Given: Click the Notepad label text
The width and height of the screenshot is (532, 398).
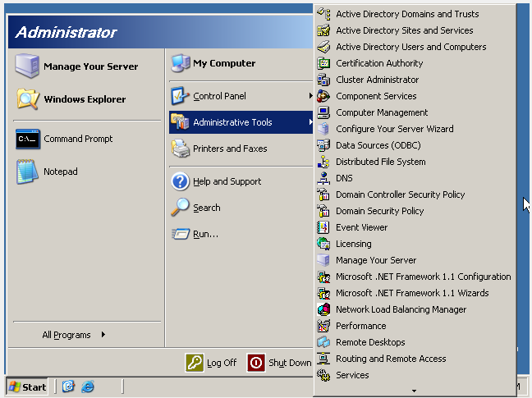Looking at the screenshot, I should click(x=61, y=172).
